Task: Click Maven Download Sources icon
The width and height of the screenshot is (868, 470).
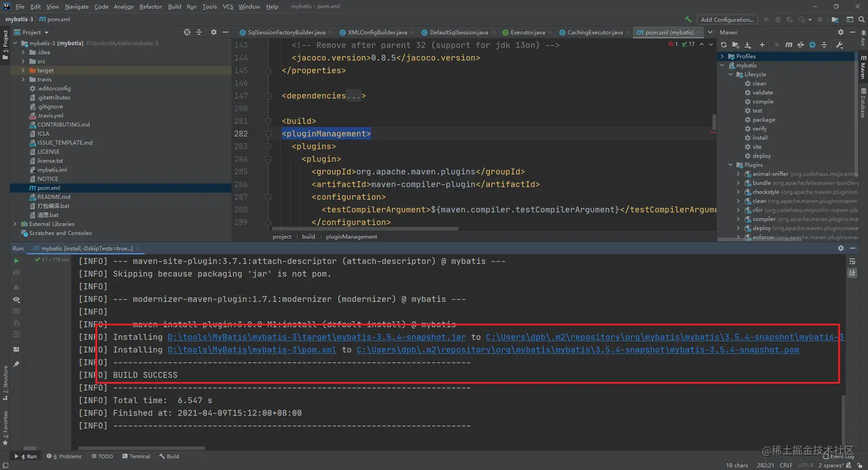Action: [747, 45]
